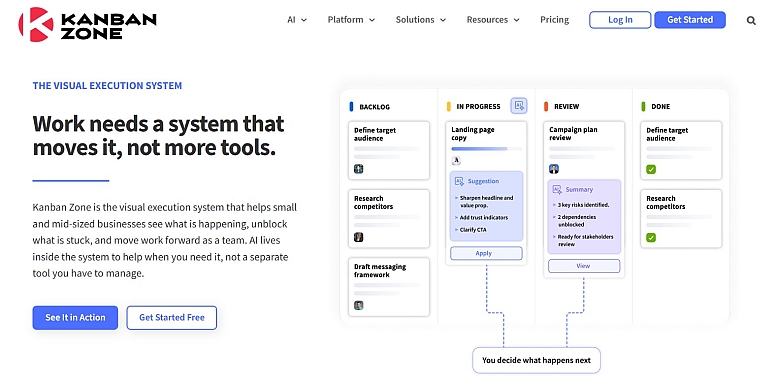Click the yellow In Progress column marker
Image resolution: width=776 pixels, height=381 pixels.
[448, 106]
